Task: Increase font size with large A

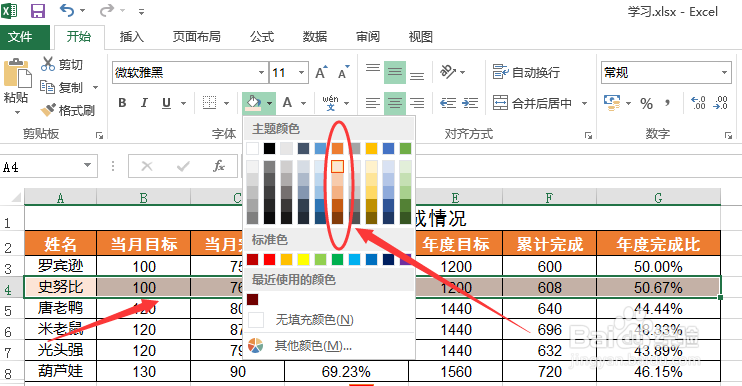Action: [321, 72]
